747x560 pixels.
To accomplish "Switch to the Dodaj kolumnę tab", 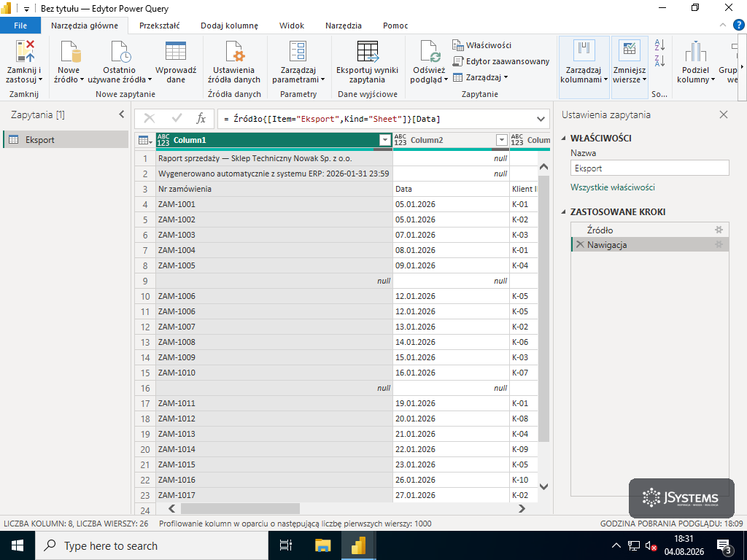I will coord(229,26).
